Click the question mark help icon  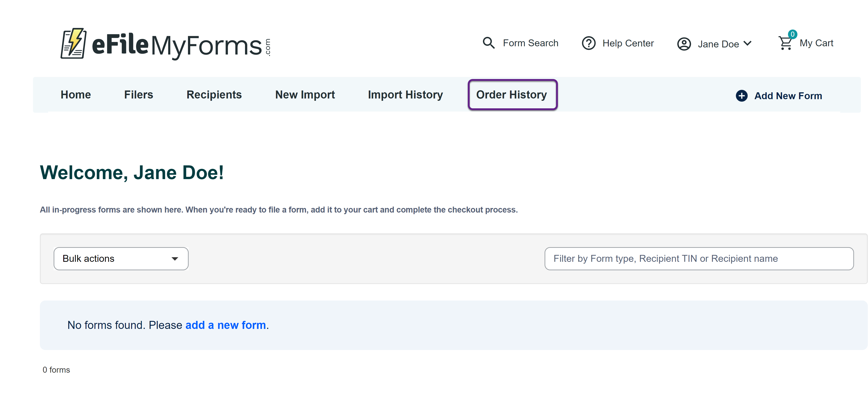click(x=589, y=44)
